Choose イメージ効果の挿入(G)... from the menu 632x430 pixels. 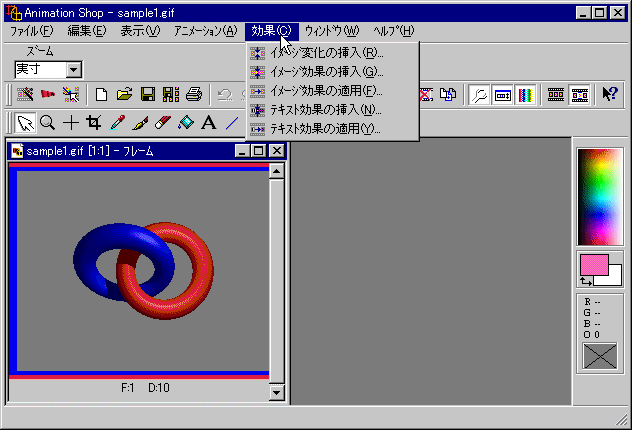333,72
